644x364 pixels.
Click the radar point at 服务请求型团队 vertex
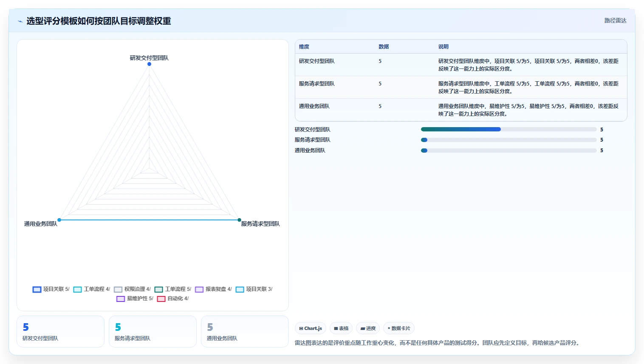(x=239, y=220)
